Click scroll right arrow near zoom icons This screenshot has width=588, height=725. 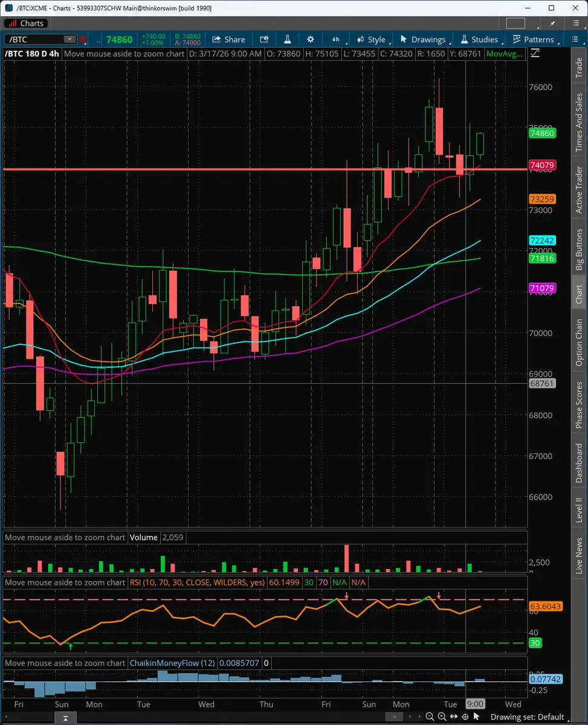pyautogui.click(x=419, y=717)
